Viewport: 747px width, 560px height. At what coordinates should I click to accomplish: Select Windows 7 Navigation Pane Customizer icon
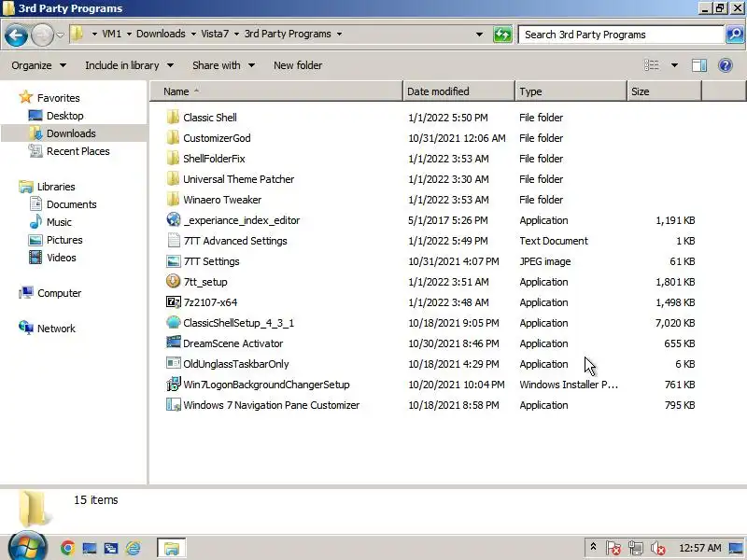[x=174, y=405]
